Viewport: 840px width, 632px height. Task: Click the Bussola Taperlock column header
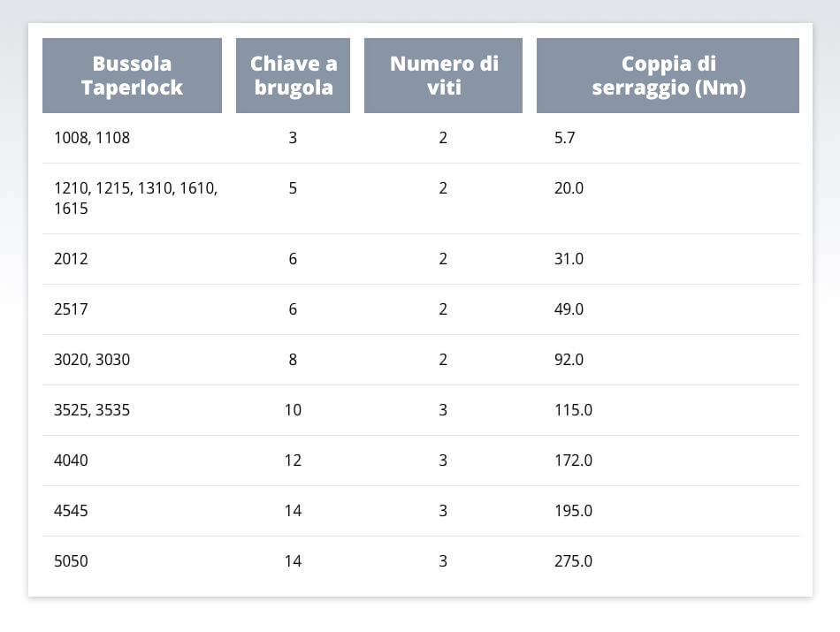pyautogui.click(x=132, y=75)
